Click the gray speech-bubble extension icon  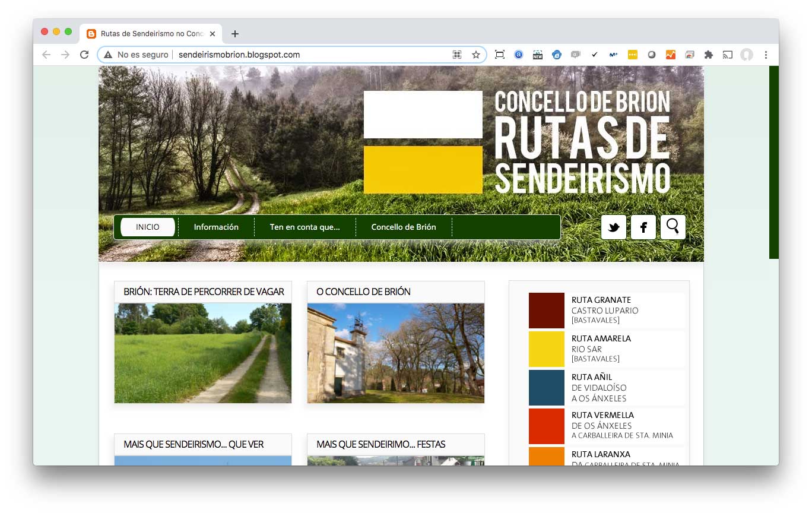coord(575,55)
